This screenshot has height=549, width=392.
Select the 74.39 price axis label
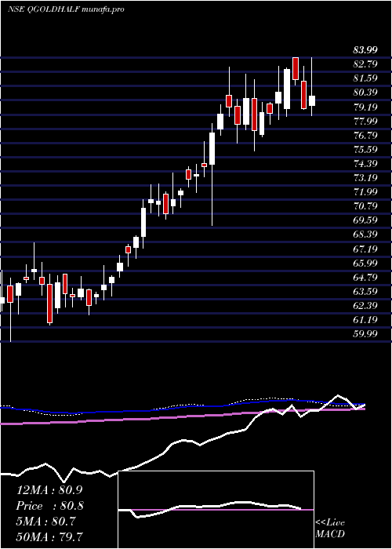pos(365,163)
